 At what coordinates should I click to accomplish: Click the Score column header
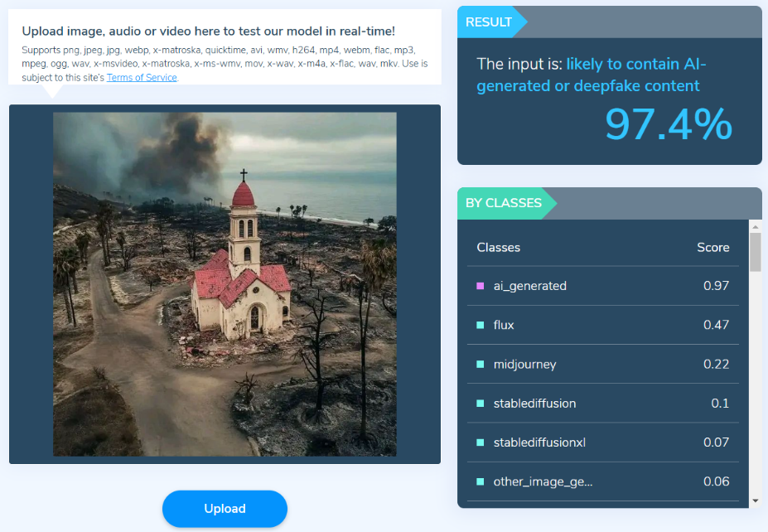(x=712, y=247)
